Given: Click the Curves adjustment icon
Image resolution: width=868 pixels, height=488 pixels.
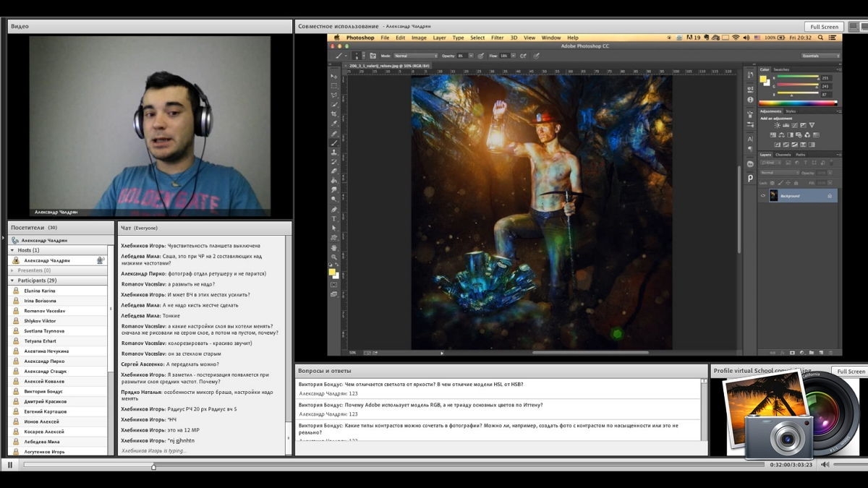Looking at the screenshot, I should pos(794,125).
